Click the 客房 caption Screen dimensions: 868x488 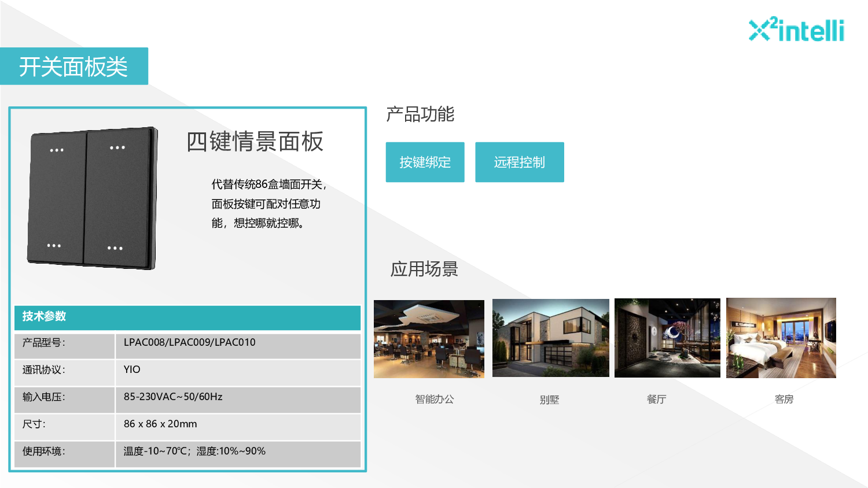(784, 399)
